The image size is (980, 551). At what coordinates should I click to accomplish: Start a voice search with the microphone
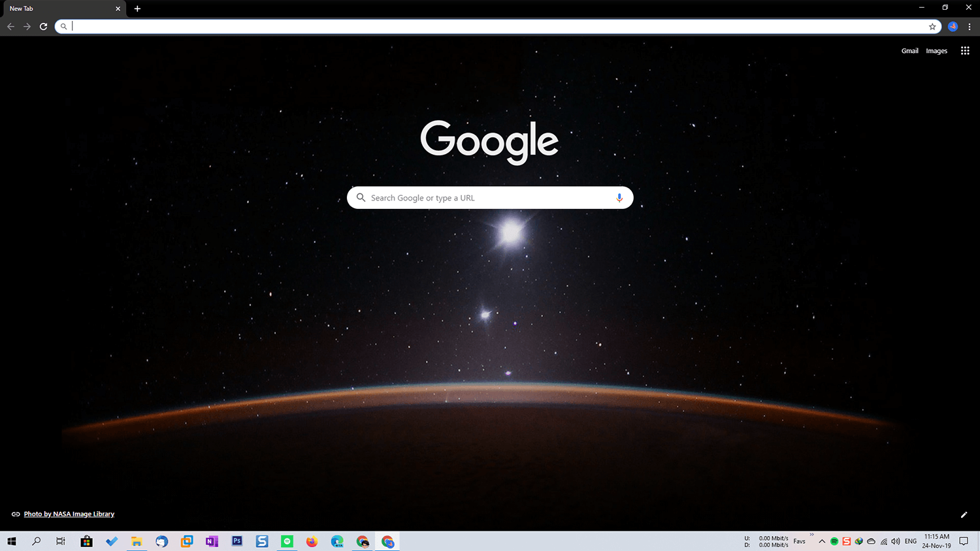pyautogui.click(x=619, y=198)
